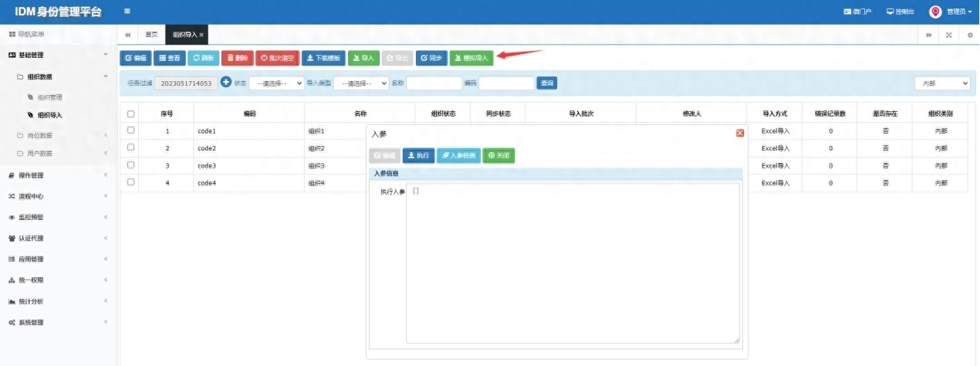
Task: Click the 执行 button in dialog
Action: pyautogui.click(x=419, y=155)
